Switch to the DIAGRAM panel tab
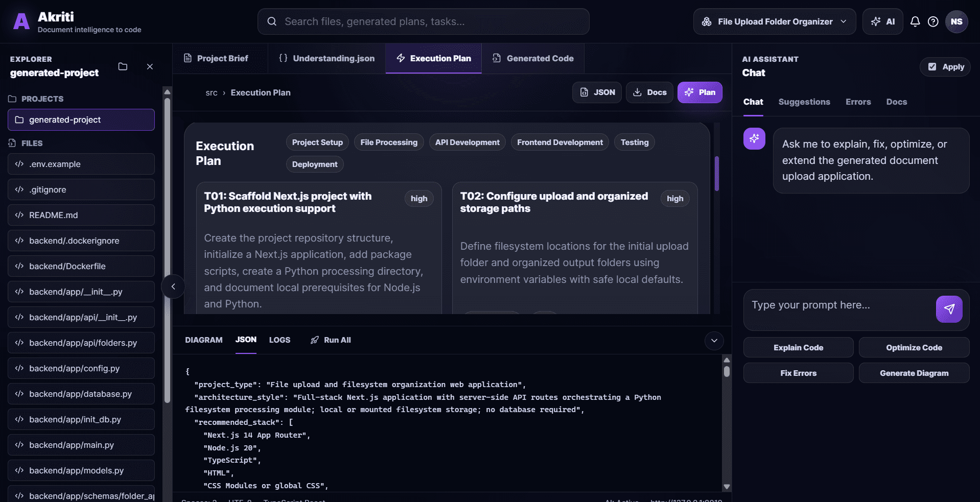 tap(204, 340)
